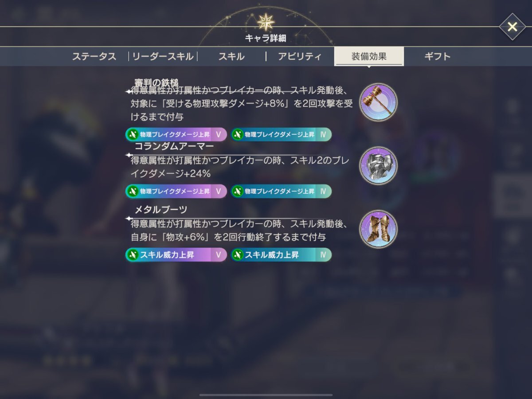This screenshot has width=532, height=399.
Task: Switch to the ステータス tab
Action: pyautogui.click(x=94, y=56)
